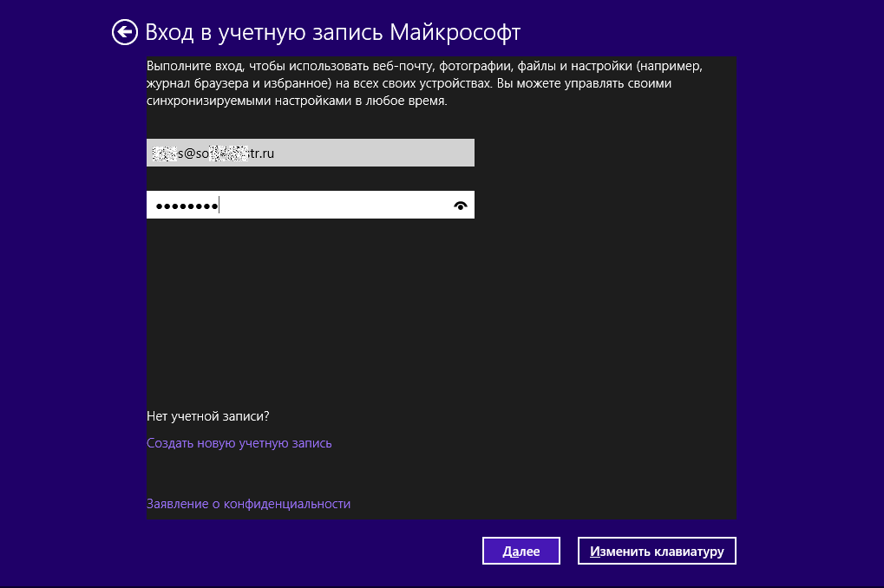884x588 pixels.
Task: Focus the email address field
Action: 310,153
